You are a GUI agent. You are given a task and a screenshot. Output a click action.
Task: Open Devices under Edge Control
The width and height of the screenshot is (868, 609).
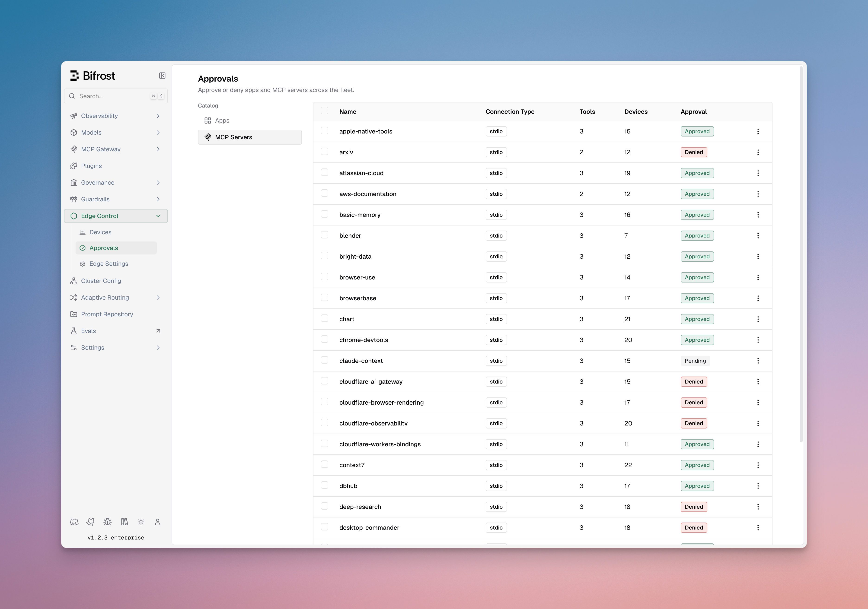[x=116, y=232]
